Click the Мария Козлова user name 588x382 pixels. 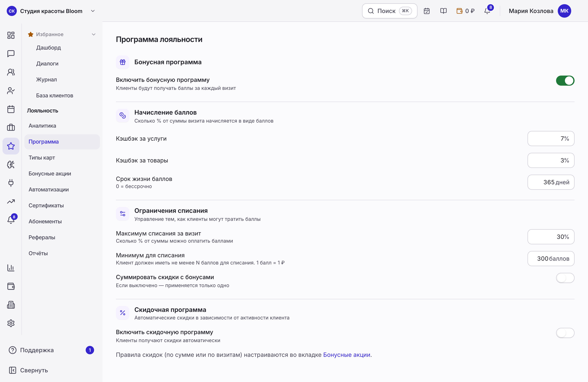click(x=531, y=11)
